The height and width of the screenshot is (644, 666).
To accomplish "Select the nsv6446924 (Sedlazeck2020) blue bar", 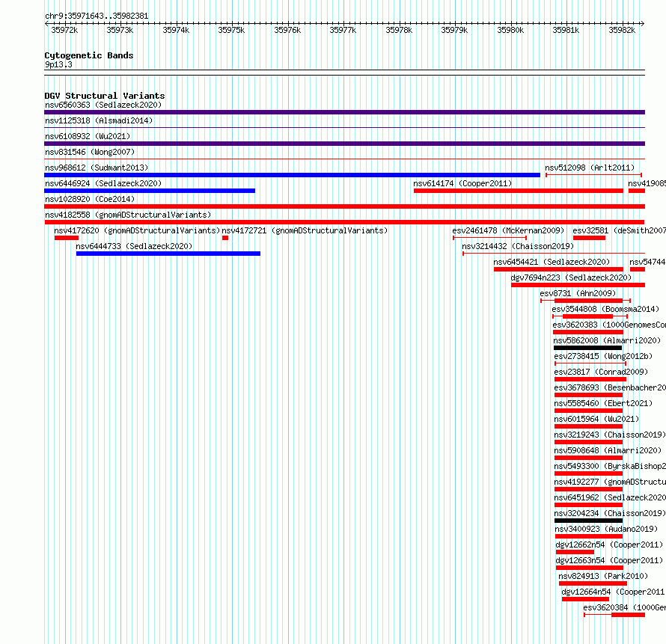I will tap(150, 191).
